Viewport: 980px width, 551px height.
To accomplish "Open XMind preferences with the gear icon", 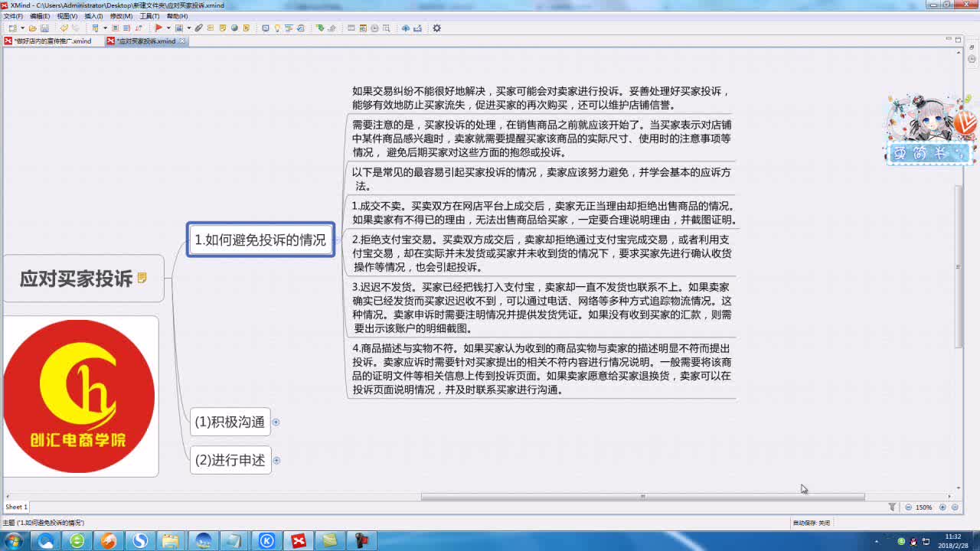I will [x=437, y=28].
